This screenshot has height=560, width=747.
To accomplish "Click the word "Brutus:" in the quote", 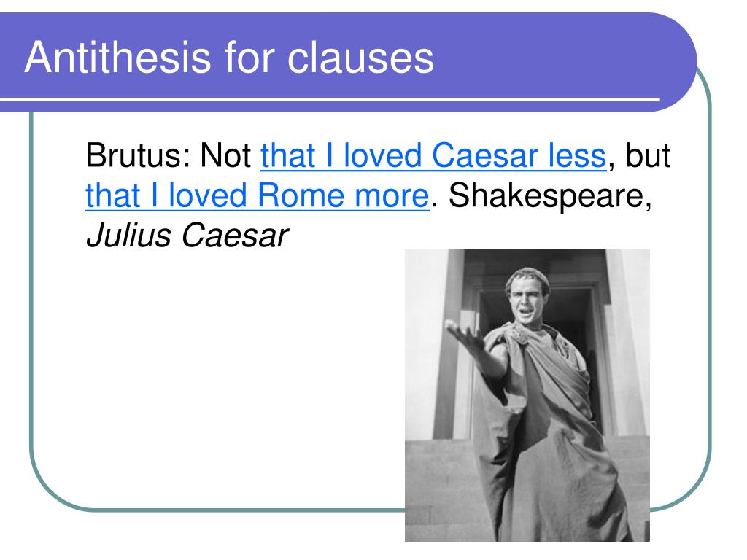I will [x=138, y=155].
